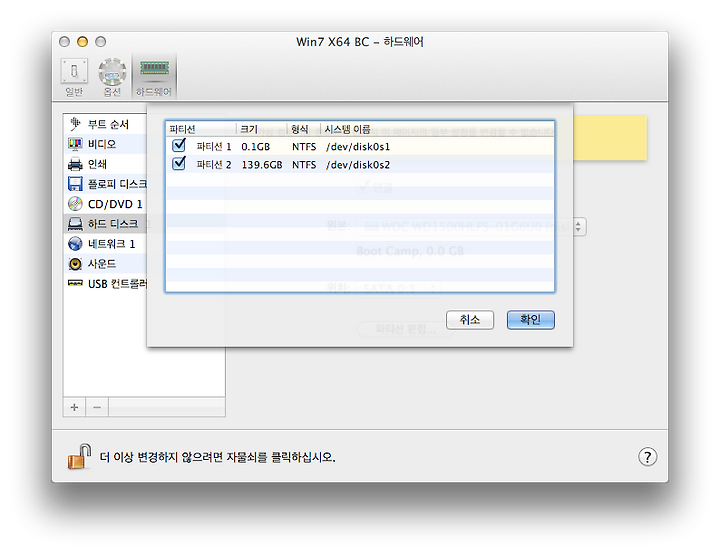This screenshot has width=720, height=554.
Task: Click the 취소 (Cancel) button
Action: (470, 320)
